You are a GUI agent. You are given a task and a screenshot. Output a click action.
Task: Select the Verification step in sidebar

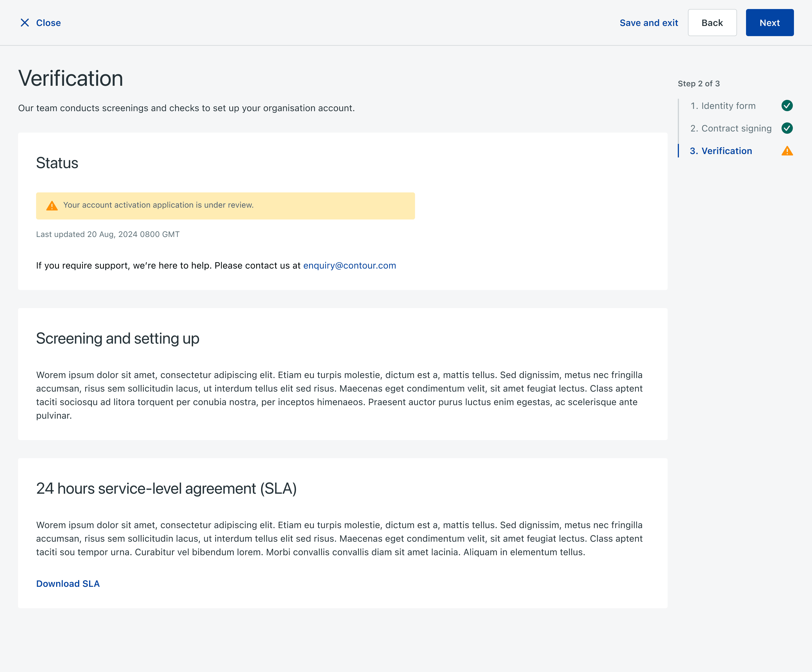[x=721, y=151]
